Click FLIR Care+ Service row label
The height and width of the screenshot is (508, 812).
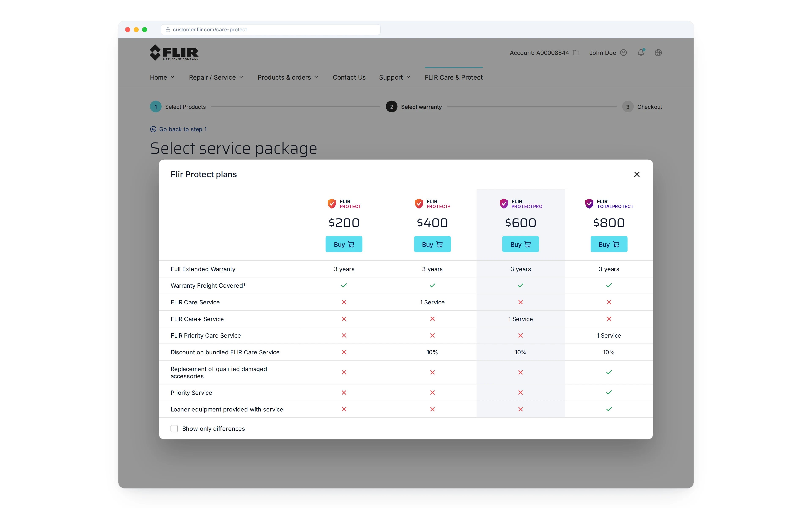pyautogui.click(x=197, y=319)
